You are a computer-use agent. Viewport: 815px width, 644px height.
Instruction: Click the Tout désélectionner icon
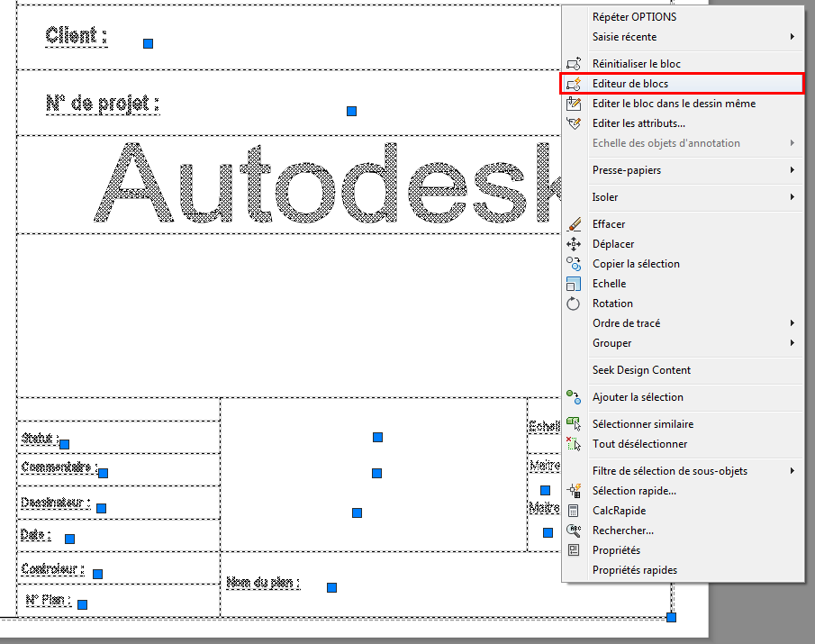(x=574, y=444)
